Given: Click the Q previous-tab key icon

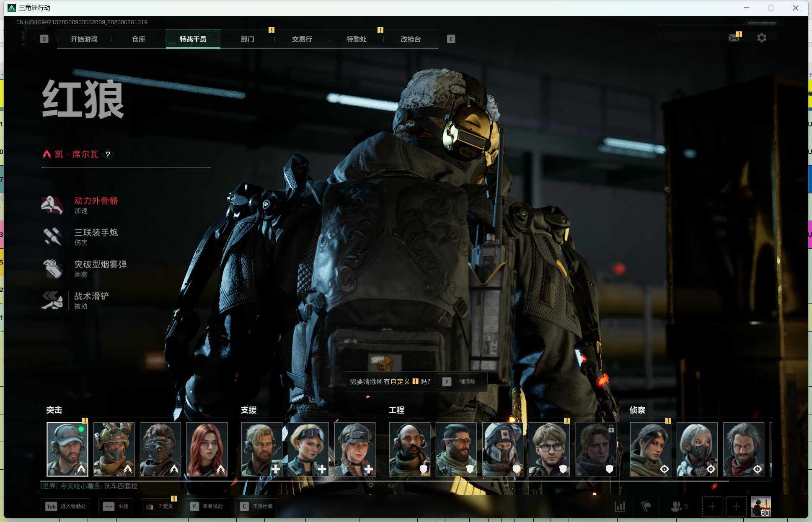Looking at the screenshot, I should click(x=44, y=39).
